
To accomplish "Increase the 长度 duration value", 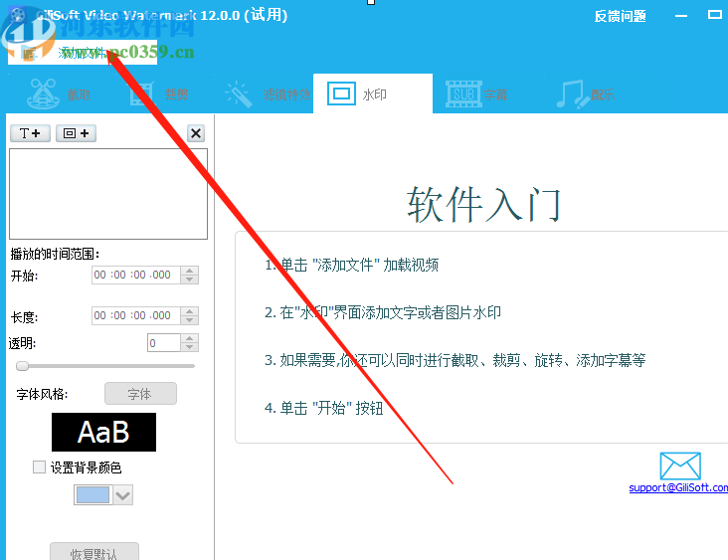I will (x=189, y=311).
